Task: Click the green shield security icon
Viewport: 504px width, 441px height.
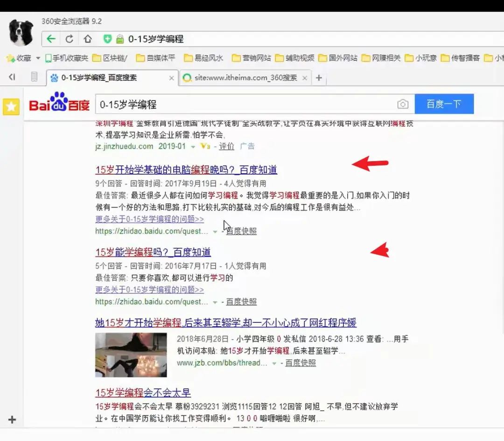Action: [107, 39]
